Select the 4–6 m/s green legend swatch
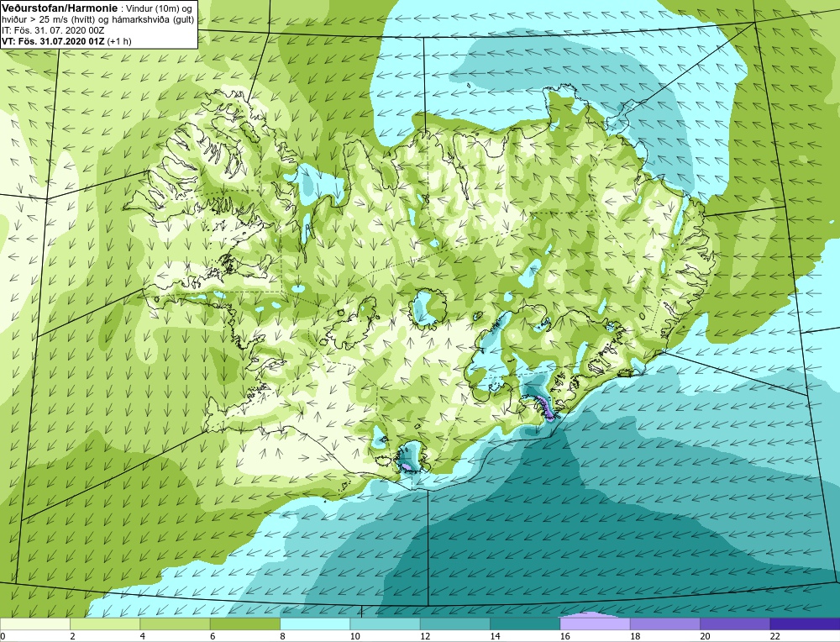Viewport: 840px width, 642px height. [176, 624]
